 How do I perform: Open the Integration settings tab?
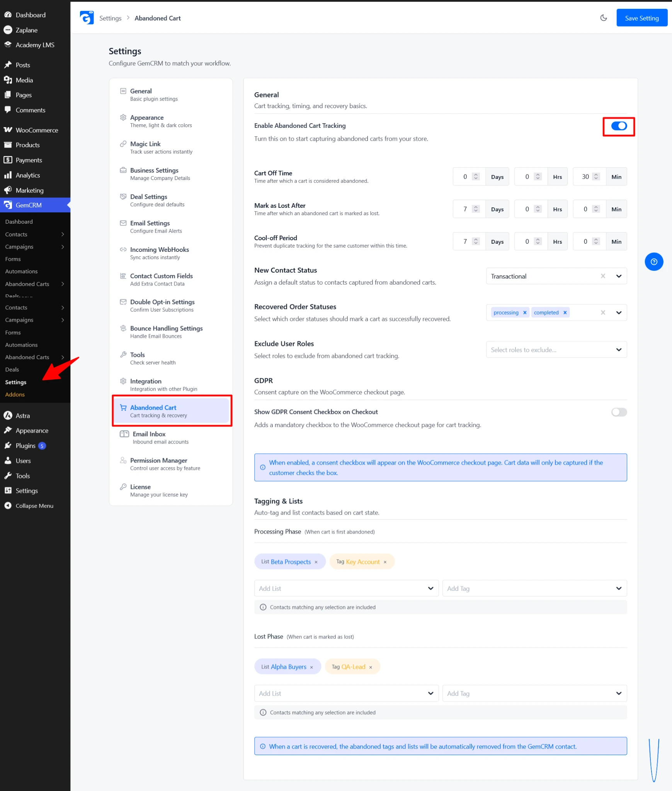click(171, 385)
